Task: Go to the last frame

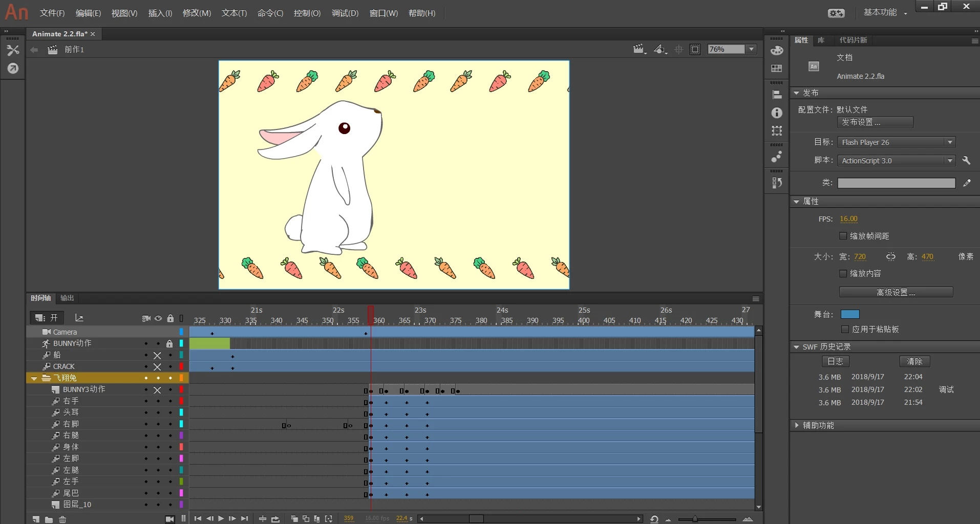Action: (x=245, y=518)
